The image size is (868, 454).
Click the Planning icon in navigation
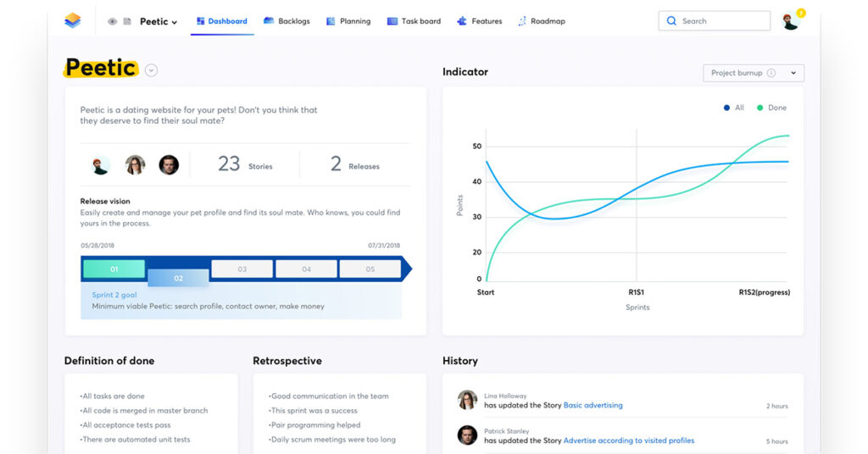point(331,21)
